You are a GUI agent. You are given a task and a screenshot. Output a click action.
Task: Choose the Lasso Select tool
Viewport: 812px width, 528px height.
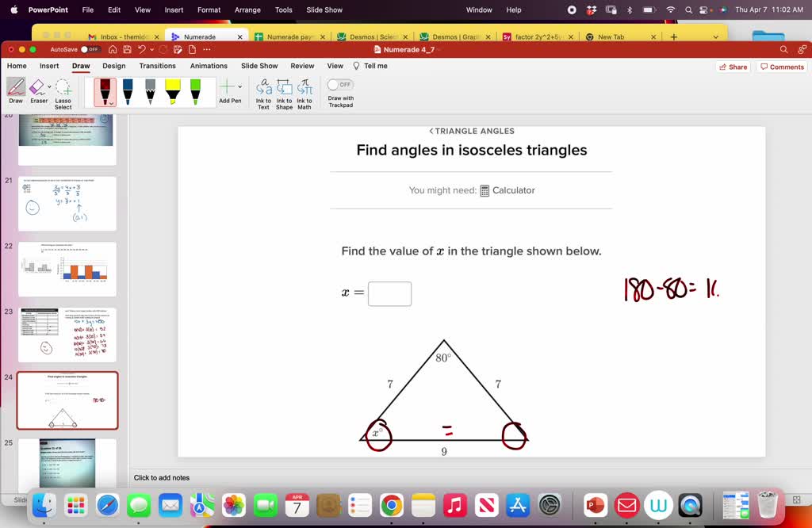coord(63,89)
